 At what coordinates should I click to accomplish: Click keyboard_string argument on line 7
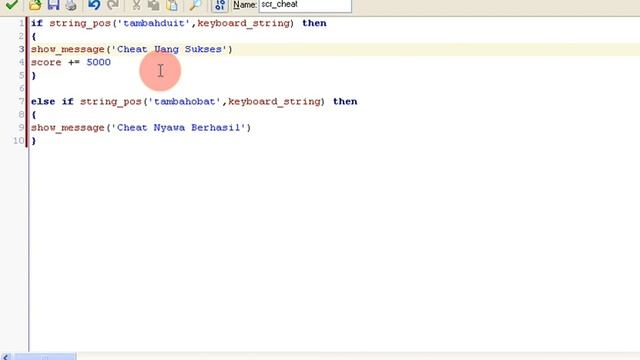tap(274, 102)
